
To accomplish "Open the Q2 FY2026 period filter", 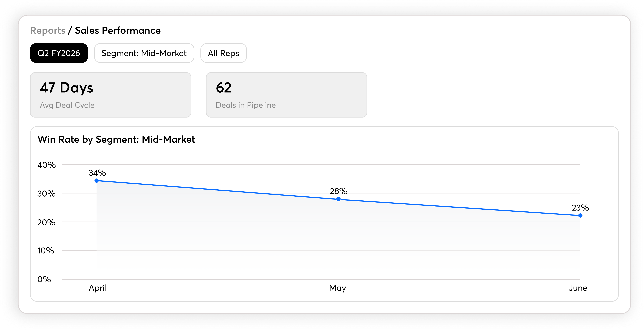I will [x=59, y=53].
